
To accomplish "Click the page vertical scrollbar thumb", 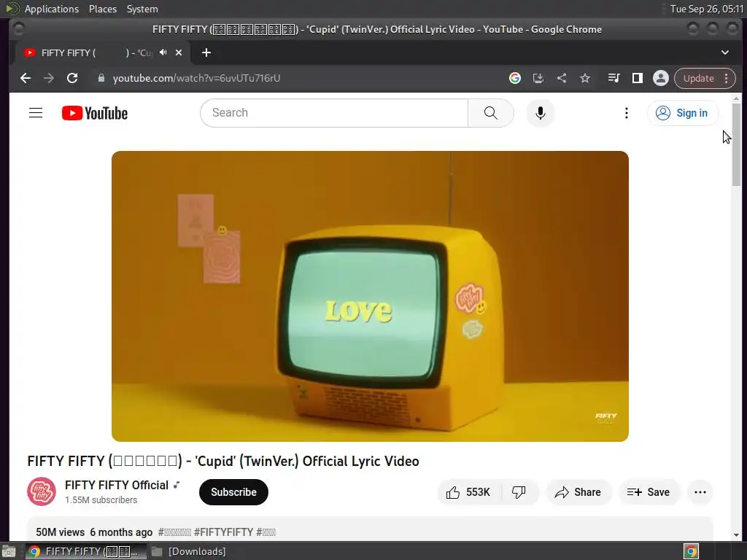I will 737,145.
